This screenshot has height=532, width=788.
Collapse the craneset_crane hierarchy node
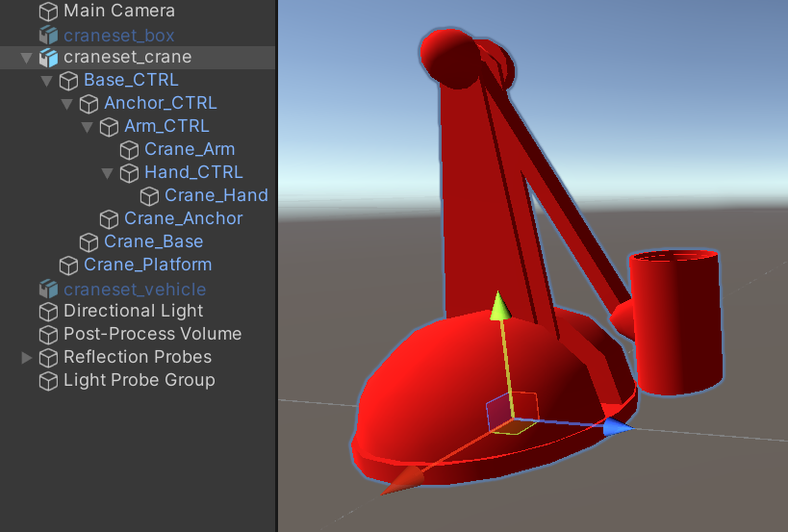[x=27, y=59]
